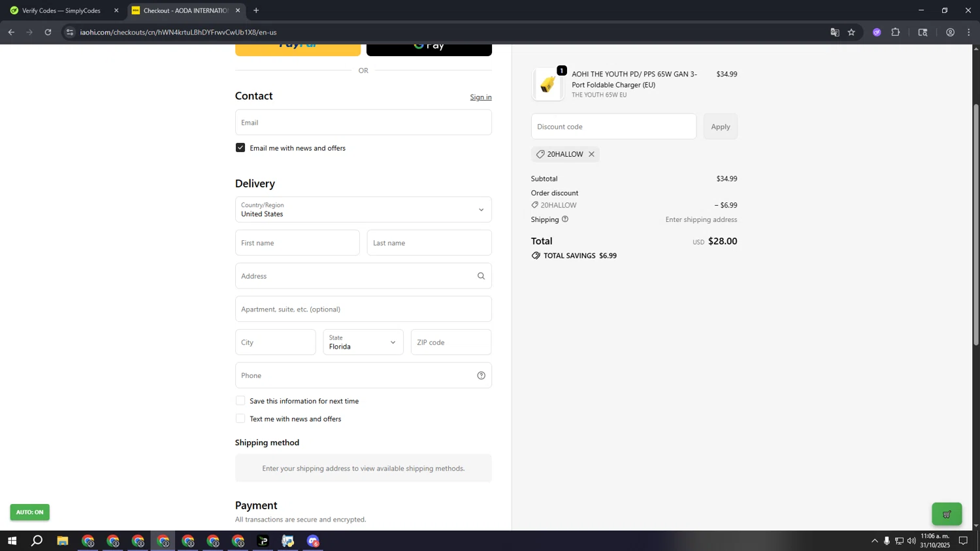
Task: Click the Address input field
Action: [x=363, y=276]
